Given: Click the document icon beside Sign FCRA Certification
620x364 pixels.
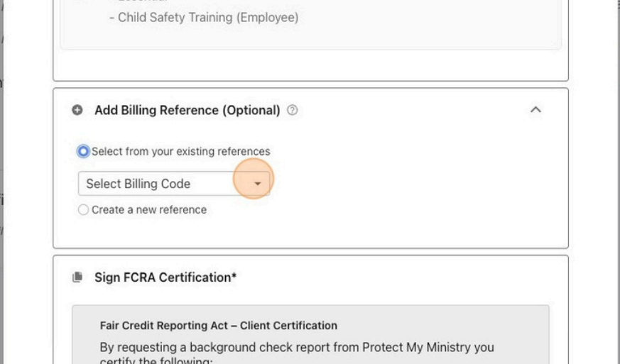Looking at the screenshot, I should click(77, 277).
